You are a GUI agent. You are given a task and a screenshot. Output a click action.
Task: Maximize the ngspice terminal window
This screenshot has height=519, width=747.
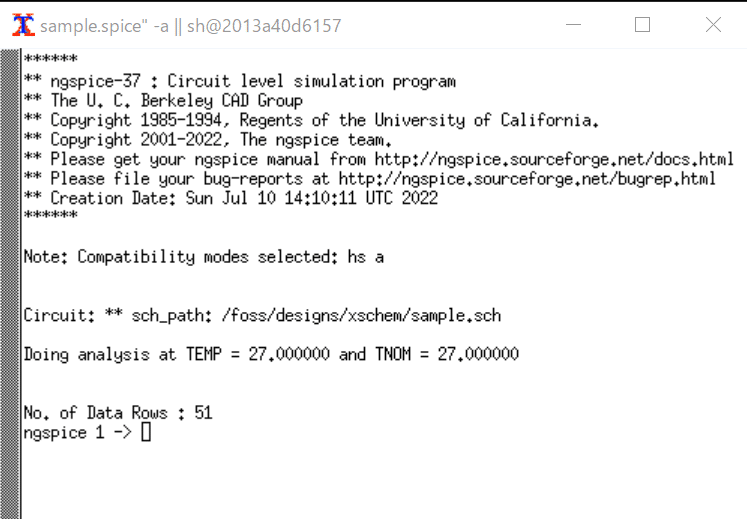(x=642, y=25)
